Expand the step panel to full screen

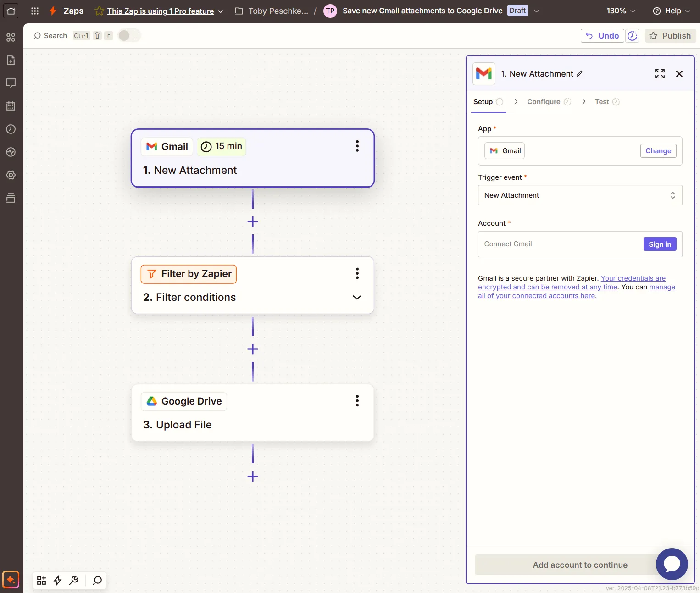(660, 74)
